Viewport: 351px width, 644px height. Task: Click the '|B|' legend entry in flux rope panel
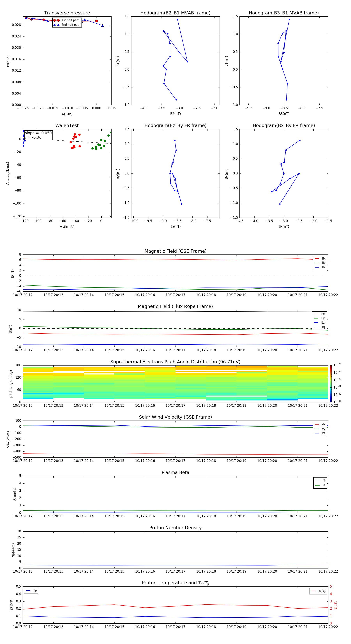pos(320,327)
